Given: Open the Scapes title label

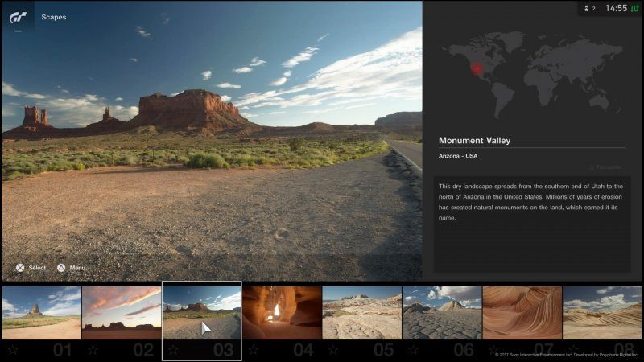Looking at the screenshot, I should pyautogui.click(x=54, y=17).
